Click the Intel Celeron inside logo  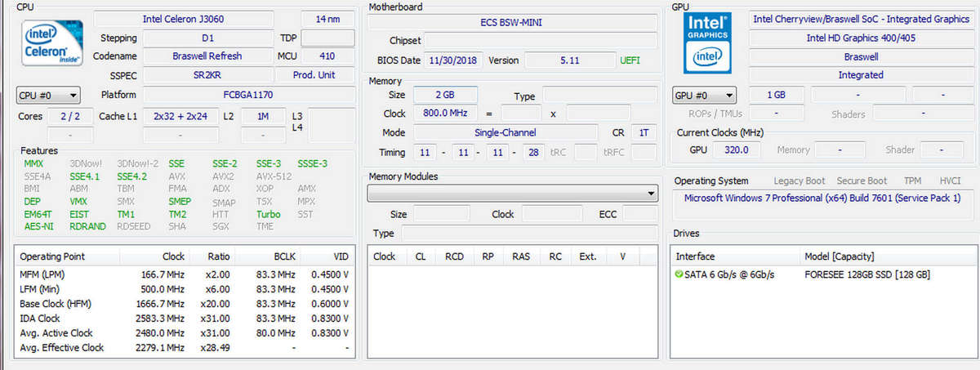point(53,45)
